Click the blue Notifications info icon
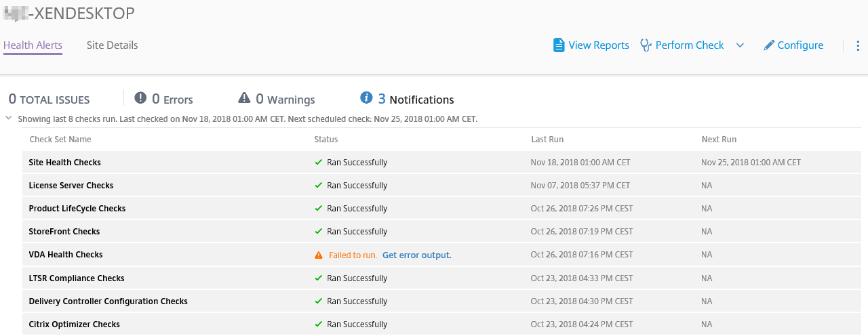This screenshot has width=868, height=336. click(x=366, y=98)
